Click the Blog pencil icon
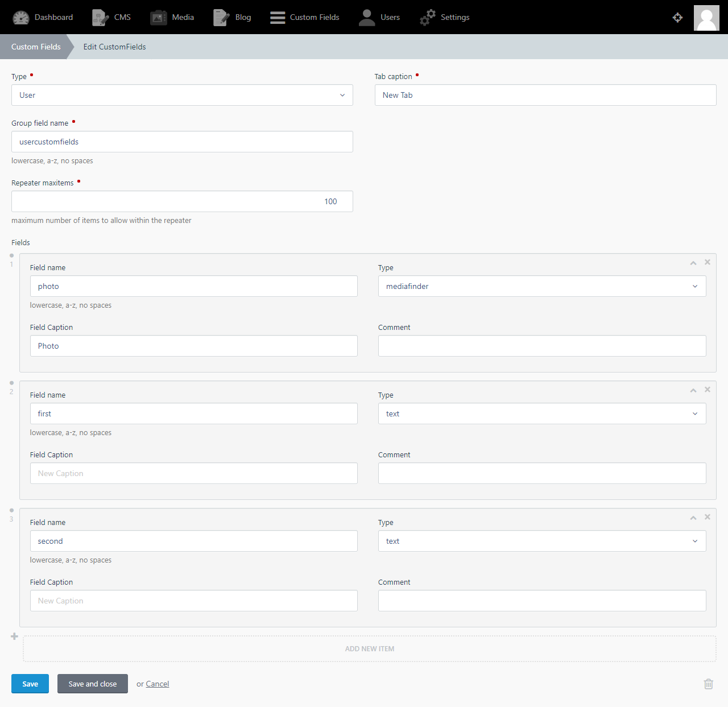The width and height of the screenshot is (728, 707). pyautogui.click(x=222, y=18)
